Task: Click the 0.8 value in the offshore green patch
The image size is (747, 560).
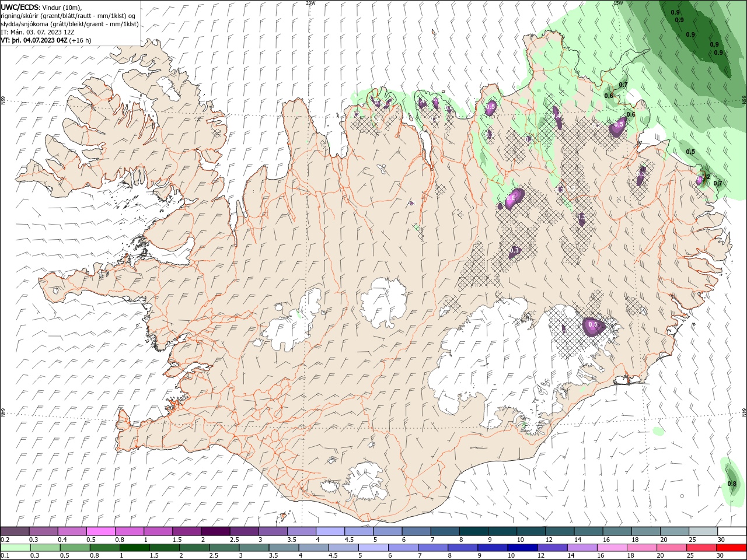Action: tap(732, 484)
